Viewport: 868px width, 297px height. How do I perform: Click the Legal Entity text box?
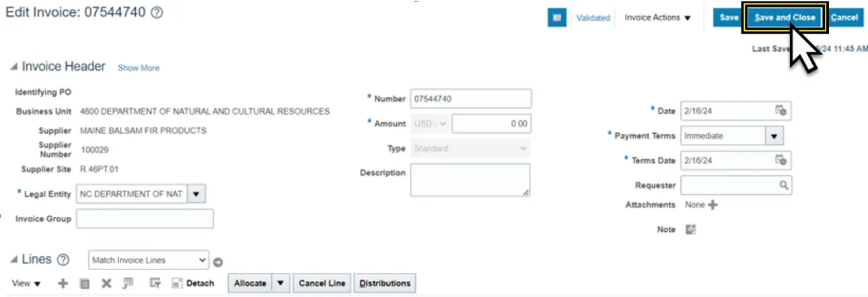point(131,194)
